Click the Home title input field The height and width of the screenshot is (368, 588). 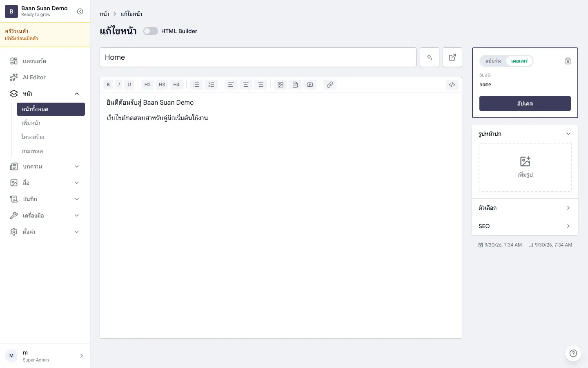click(258, 57)
